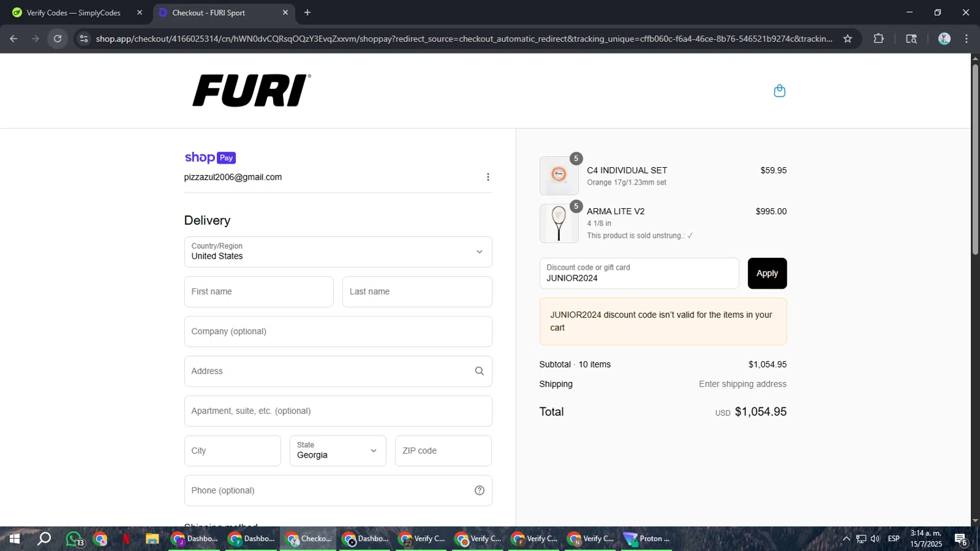Click the Enter shipping address text
980x551 pixels.
[743, 384]
